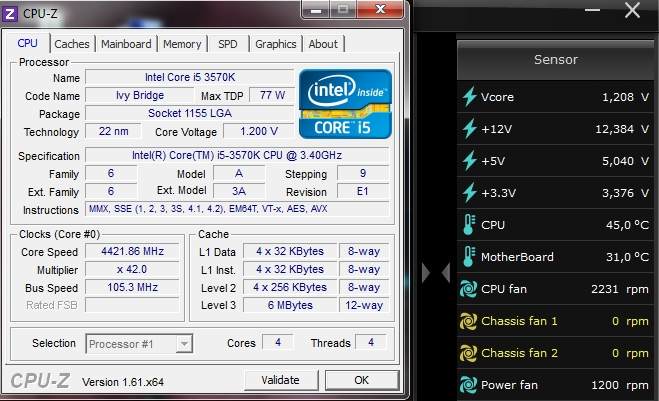
Task: Click the OK button
Action: tap(361, 380)
